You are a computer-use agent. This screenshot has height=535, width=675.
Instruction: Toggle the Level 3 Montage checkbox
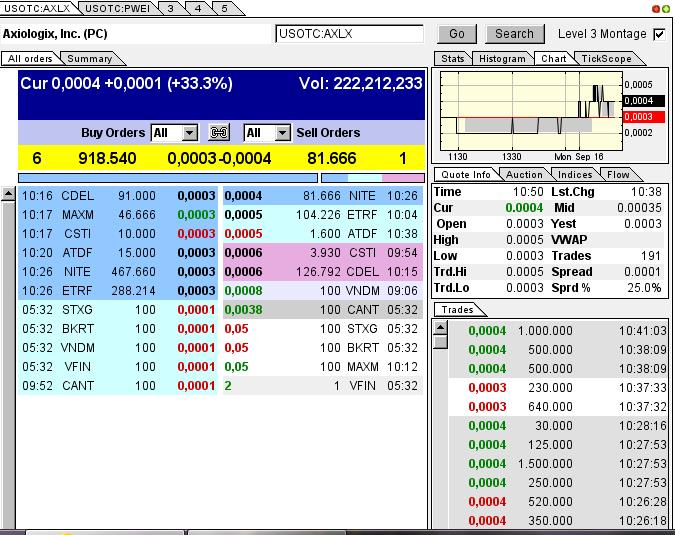pos(659,34)
